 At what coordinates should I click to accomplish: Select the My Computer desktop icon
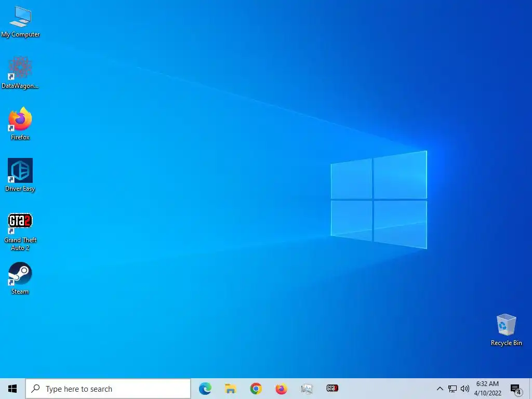tap(20, 22)
